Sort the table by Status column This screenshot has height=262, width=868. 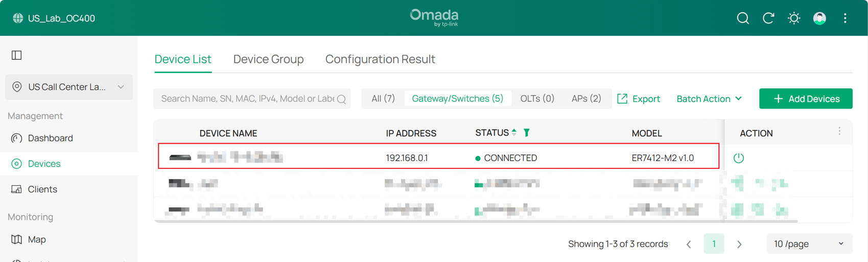(514, 133)
